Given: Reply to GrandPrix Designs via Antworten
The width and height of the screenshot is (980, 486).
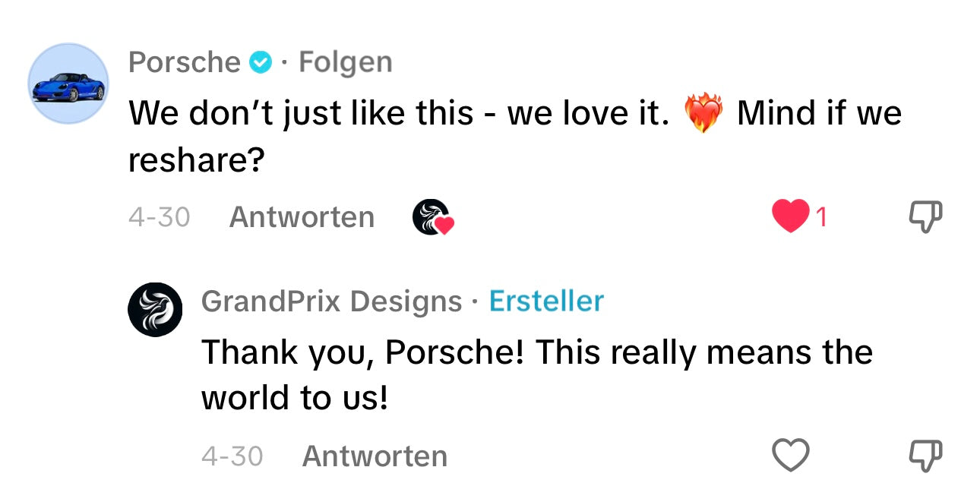Looking at the screenshot, I should (375, 456).
